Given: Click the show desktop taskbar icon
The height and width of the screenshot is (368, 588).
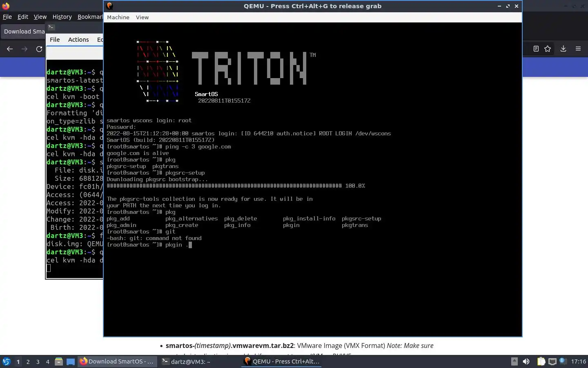Looking at the screenshot, I should pyautogui.click(x=71, y=361).
